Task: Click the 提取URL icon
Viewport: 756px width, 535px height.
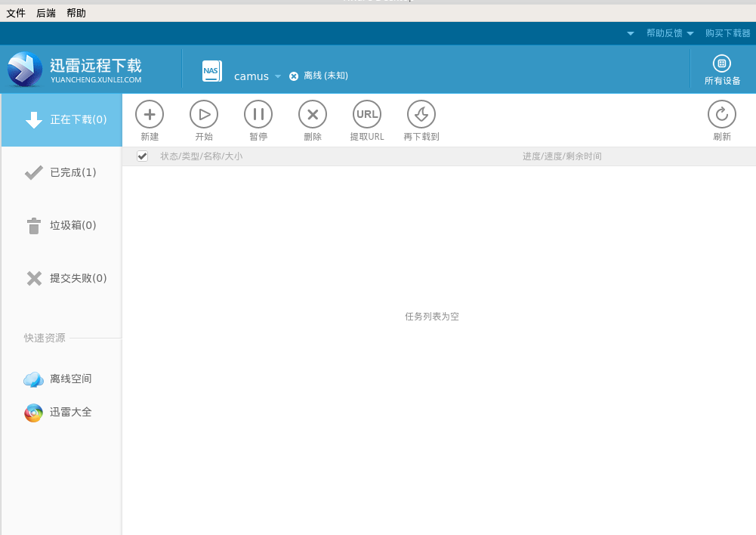Action: click(x=367, y=114)
